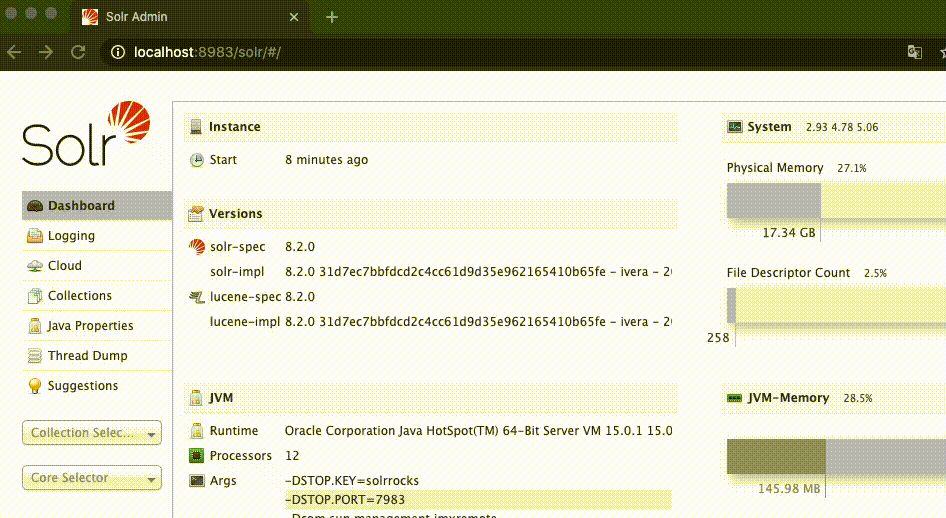Click the solr-spec Solr icon
The height and width of the screenshot is (518, 946).
pos(197,247)
